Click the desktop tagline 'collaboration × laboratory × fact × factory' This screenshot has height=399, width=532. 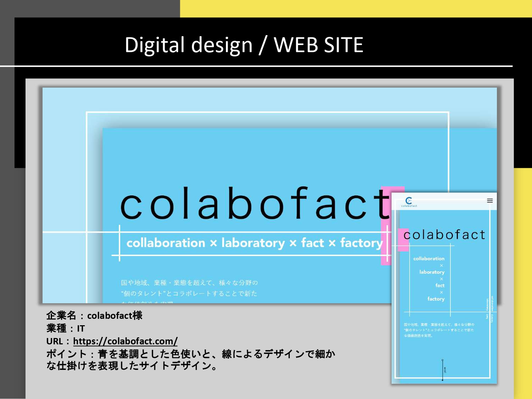254,243
